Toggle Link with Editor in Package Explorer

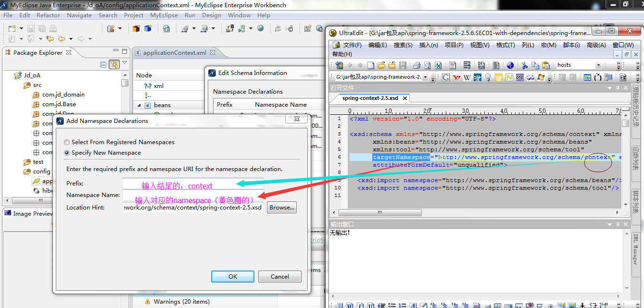coord(114,64)
